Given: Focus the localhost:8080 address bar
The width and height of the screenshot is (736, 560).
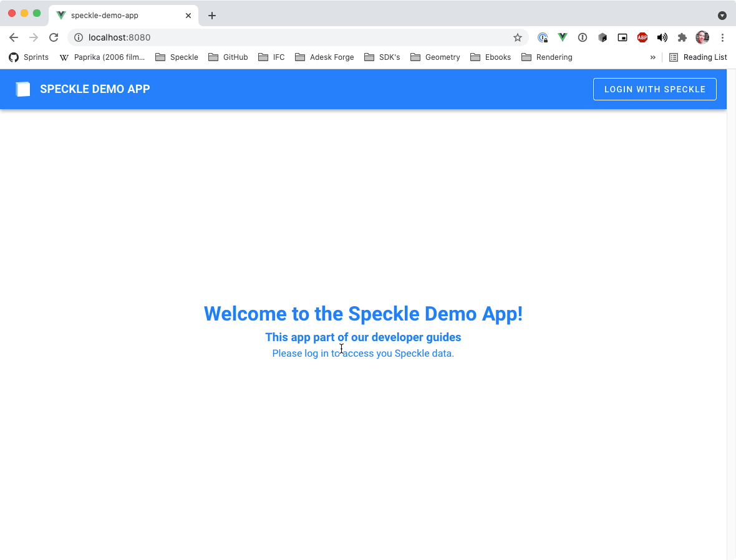Looking at the screenshot, I should (298, 37).
